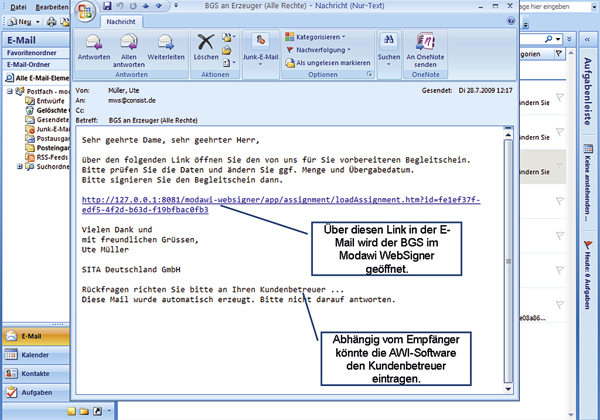The image size is (600, 420).
Task: Click the Redo icon in title bar
Action: click(133, 6)
